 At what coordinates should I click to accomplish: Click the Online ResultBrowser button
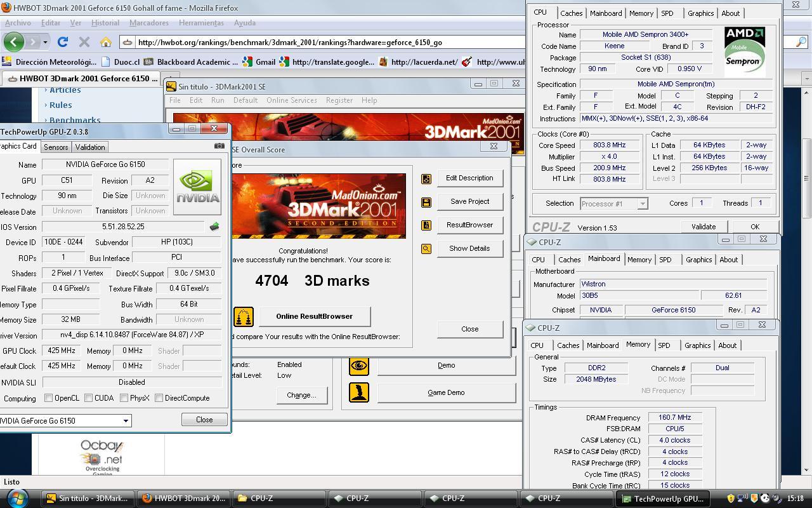(x=314, y=316)
